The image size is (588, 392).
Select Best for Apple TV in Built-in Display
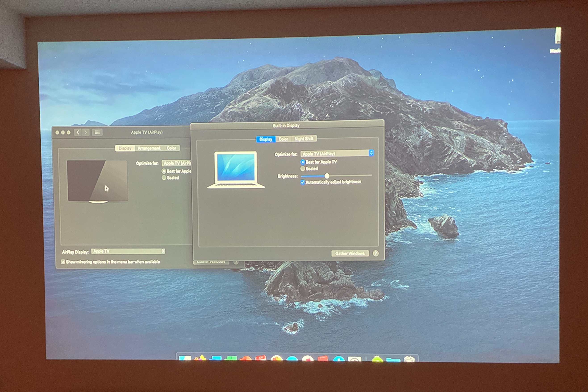pos(302,162)
